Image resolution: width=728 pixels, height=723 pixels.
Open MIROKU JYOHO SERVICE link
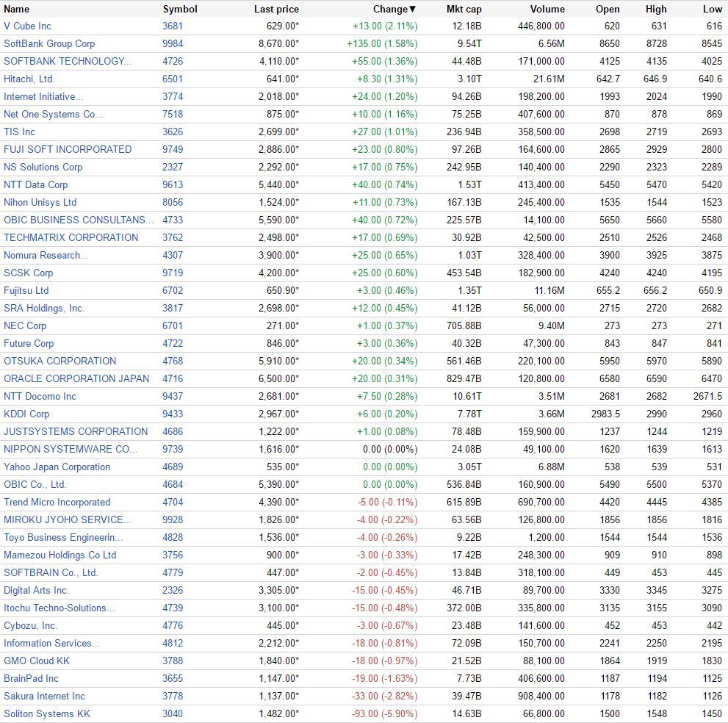(68, 520)
